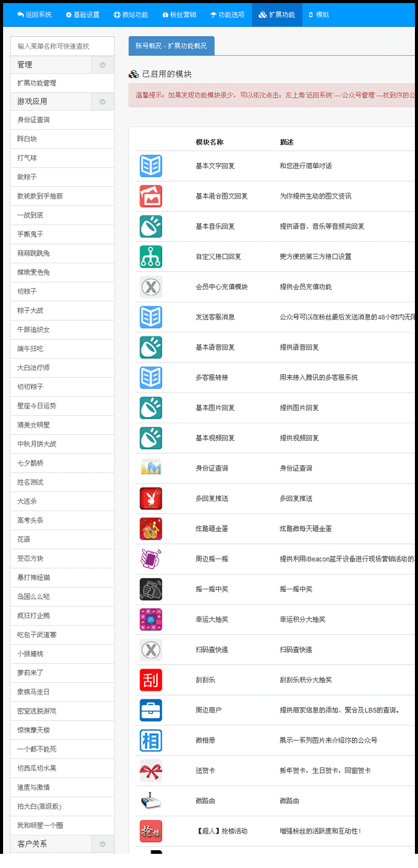Focus the menu name quick search field
Viewport: 418px width, 868px height.
pyautogui.click(x=62, y=46)
